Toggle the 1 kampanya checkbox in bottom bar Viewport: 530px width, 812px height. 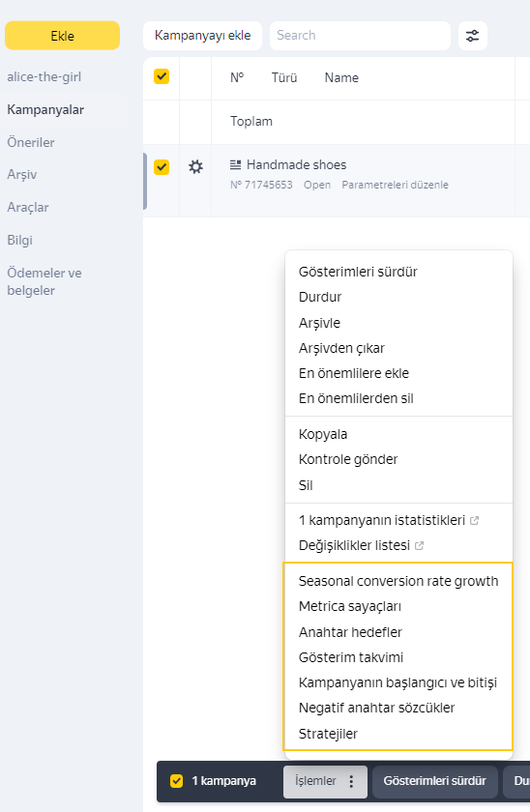[177, 781]
